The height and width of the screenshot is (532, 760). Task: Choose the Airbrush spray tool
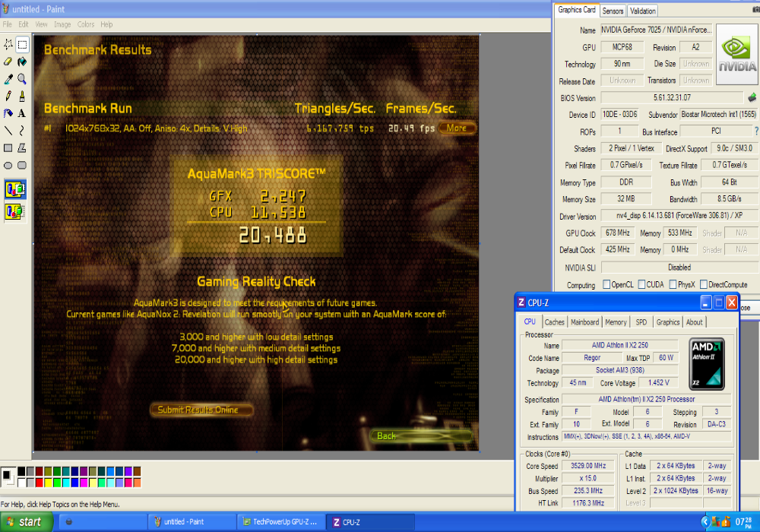[x=8, y=113]
